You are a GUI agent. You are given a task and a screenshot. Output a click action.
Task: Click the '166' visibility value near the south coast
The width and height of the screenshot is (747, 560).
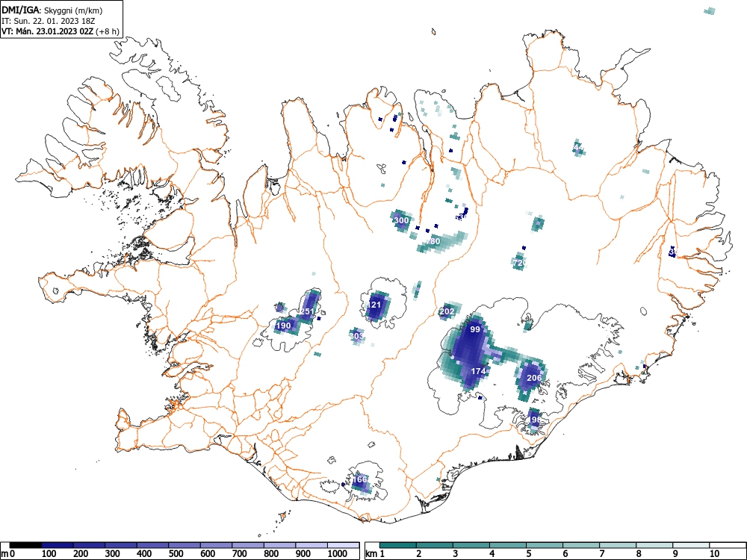(360, 479)
